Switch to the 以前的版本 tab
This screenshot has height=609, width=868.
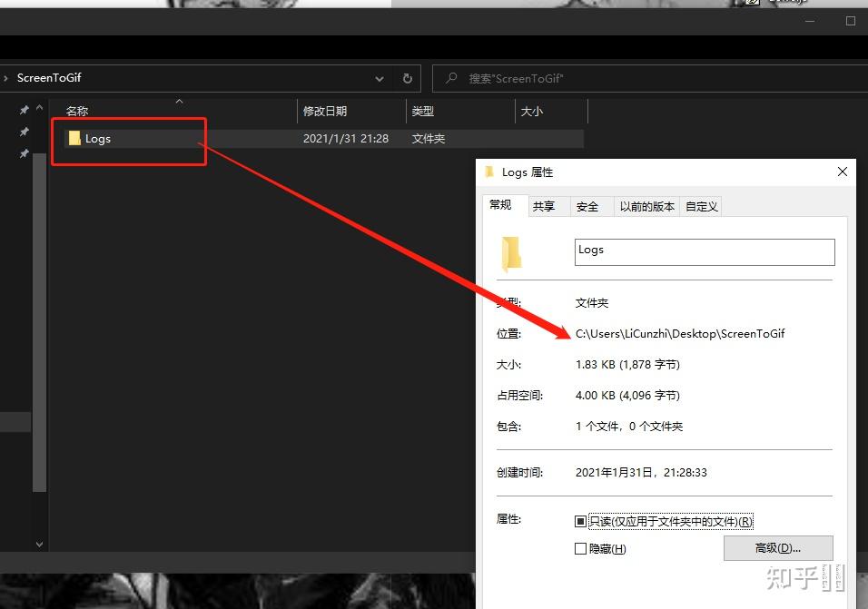coord(647,206)
